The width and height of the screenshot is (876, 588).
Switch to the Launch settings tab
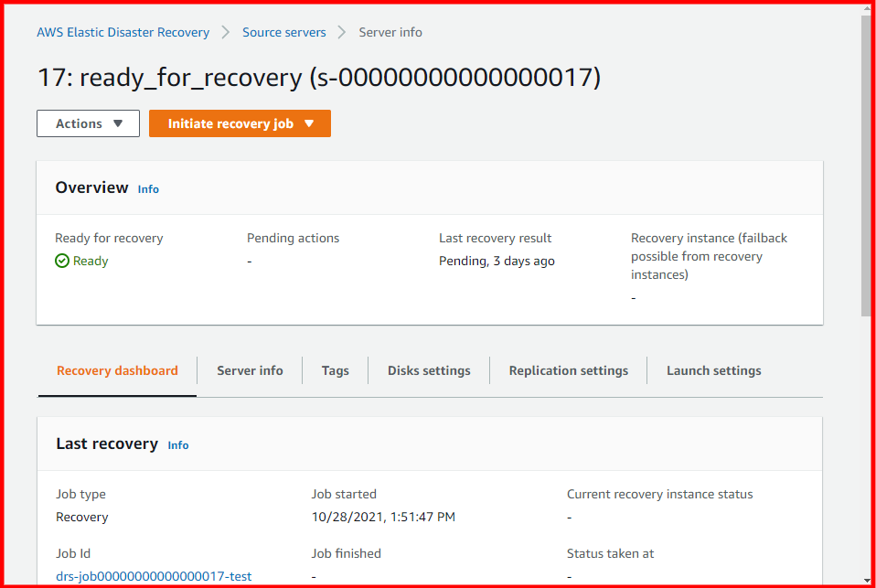[x=713, y=370]
